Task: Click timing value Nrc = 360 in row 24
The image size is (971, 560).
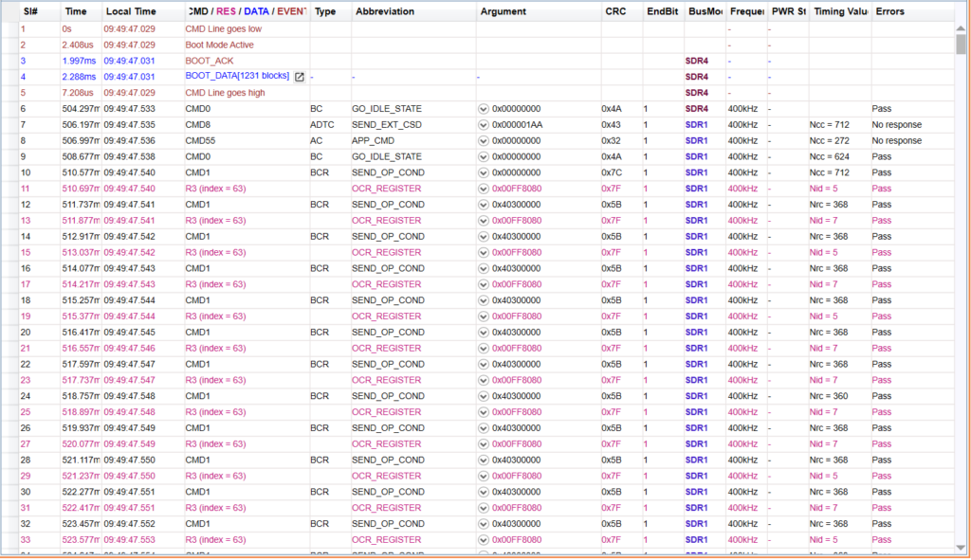Action: pyautogui.click(x=829, y=397)
